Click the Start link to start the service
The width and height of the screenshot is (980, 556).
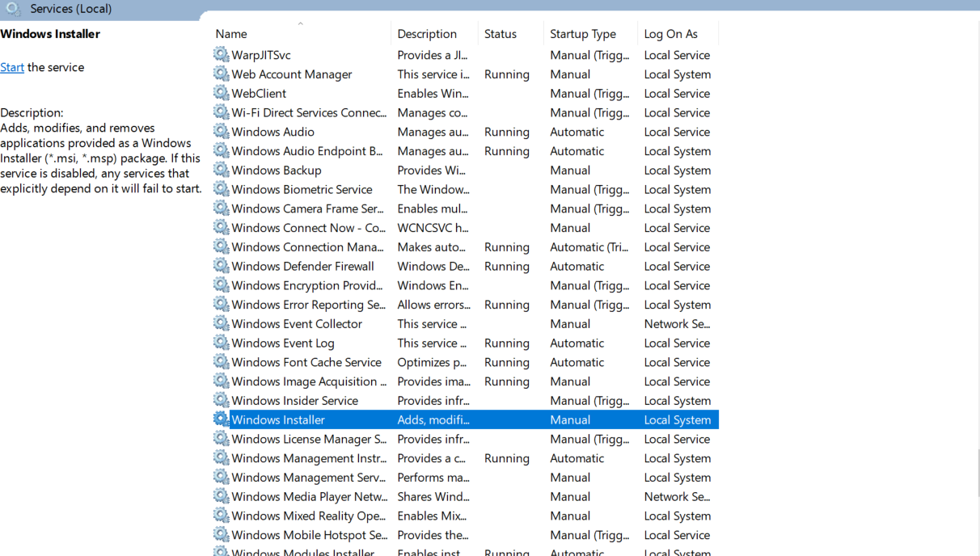(x=12, y=67)
